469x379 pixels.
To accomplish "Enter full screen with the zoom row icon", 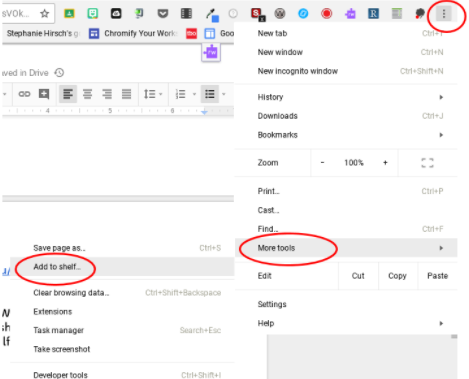I will click(427, 163).
